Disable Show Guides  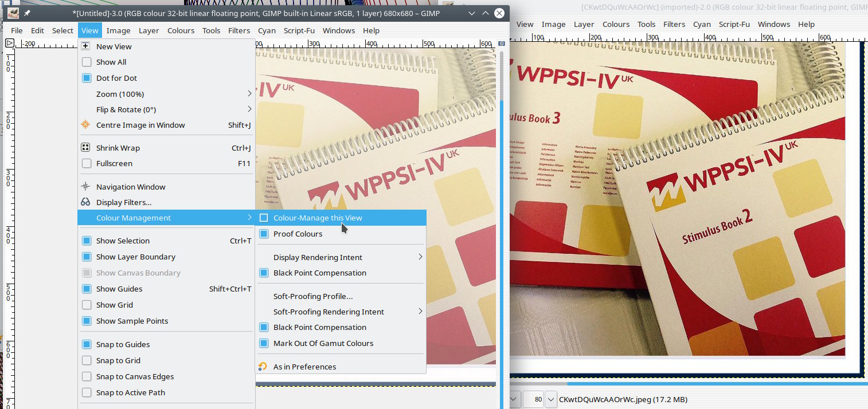pos(87,289)
